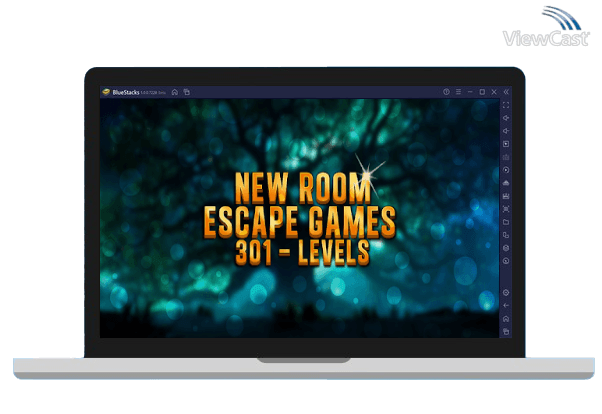
Task: Go to Android home via the sidebar
Action: [x=506, y=319]
